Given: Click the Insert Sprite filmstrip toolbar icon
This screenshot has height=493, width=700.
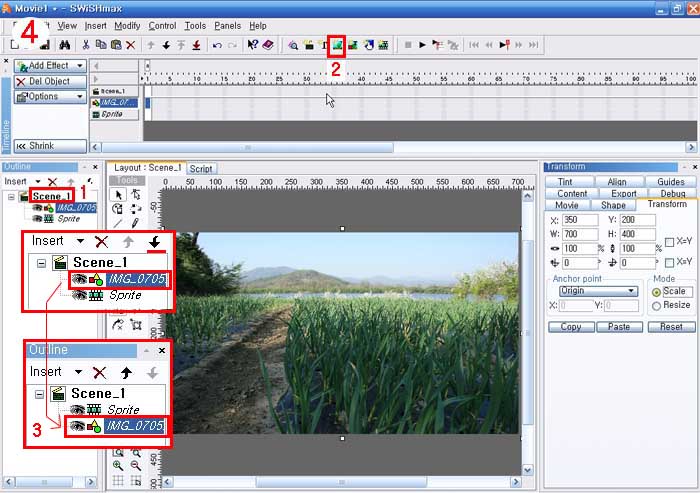Looking at the screenshot, I should [x=383, y=45].
